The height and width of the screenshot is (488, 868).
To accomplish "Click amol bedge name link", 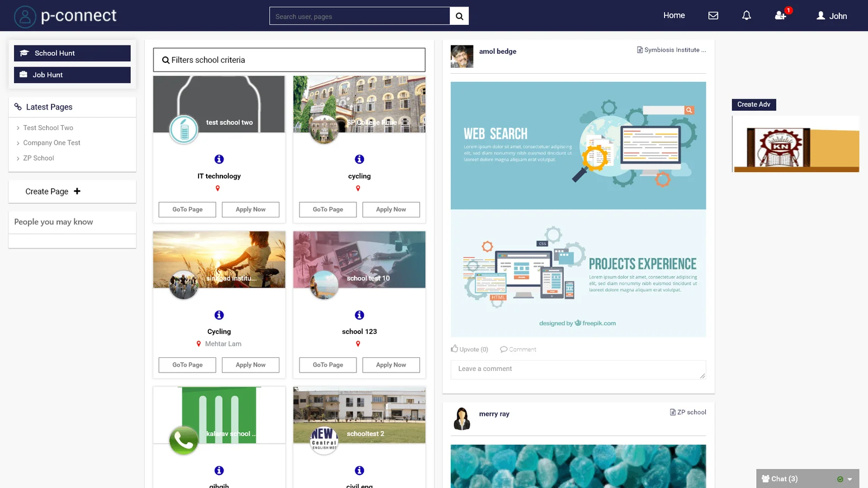I will tap(497, 52).
